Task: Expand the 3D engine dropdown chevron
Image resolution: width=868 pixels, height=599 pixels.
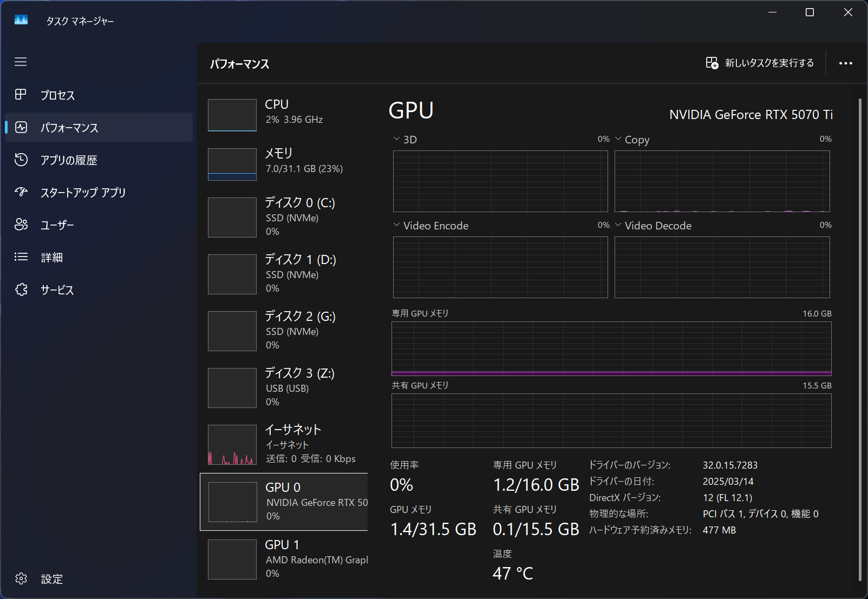Action: click(397, 139)
